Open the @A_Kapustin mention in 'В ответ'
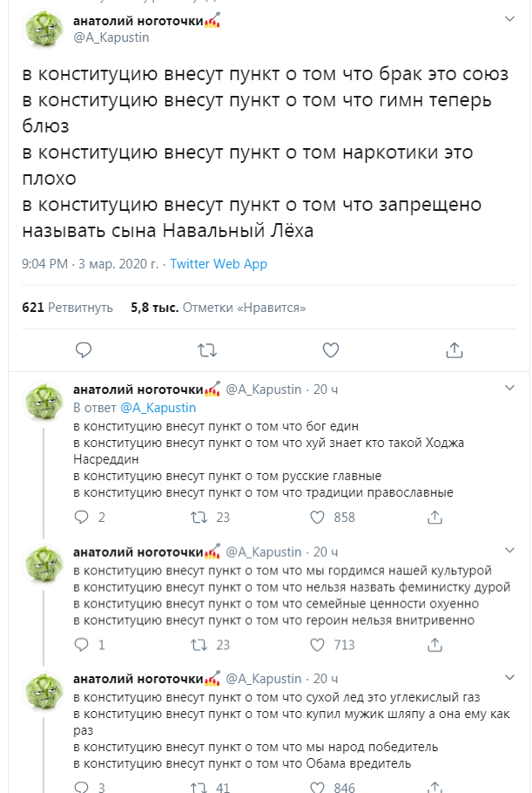532x793 pixels. (158, 407)
